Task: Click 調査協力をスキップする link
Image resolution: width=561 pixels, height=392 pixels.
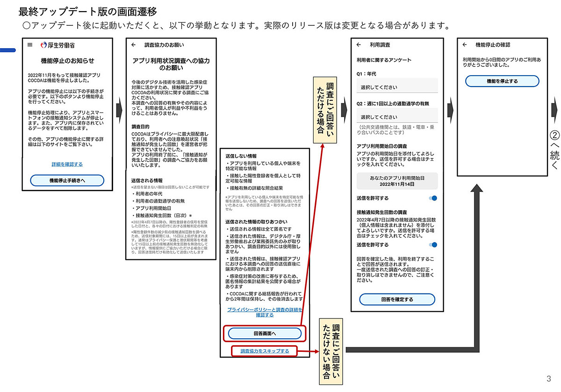Action: point(265,351)
